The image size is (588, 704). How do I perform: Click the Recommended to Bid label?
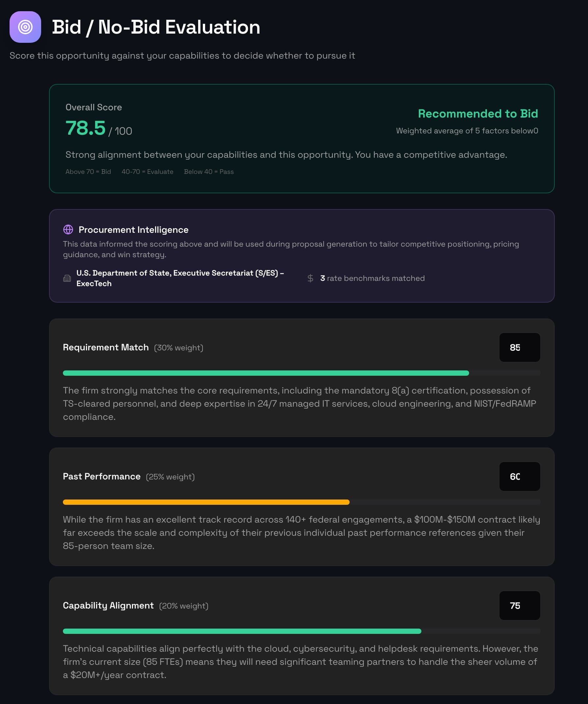pos(478,114)
